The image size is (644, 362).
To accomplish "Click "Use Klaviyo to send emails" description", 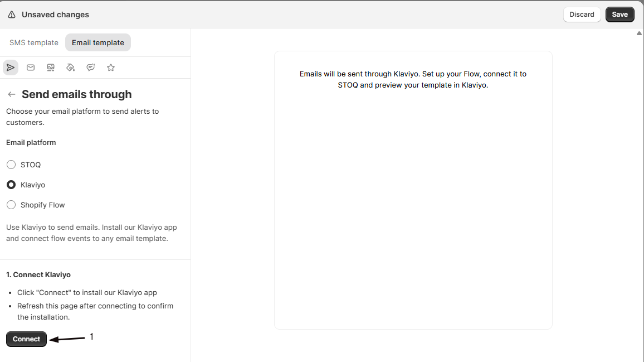I will [91, 233].
